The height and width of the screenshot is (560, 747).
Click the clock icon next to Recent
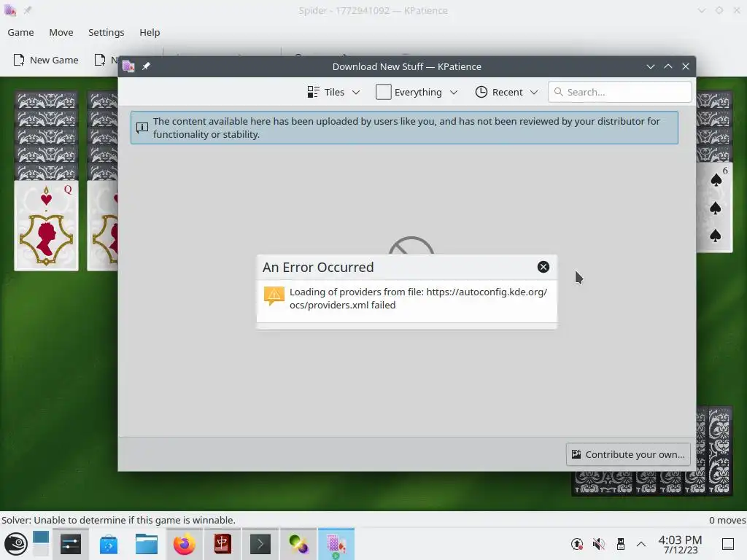coord(481,92)
